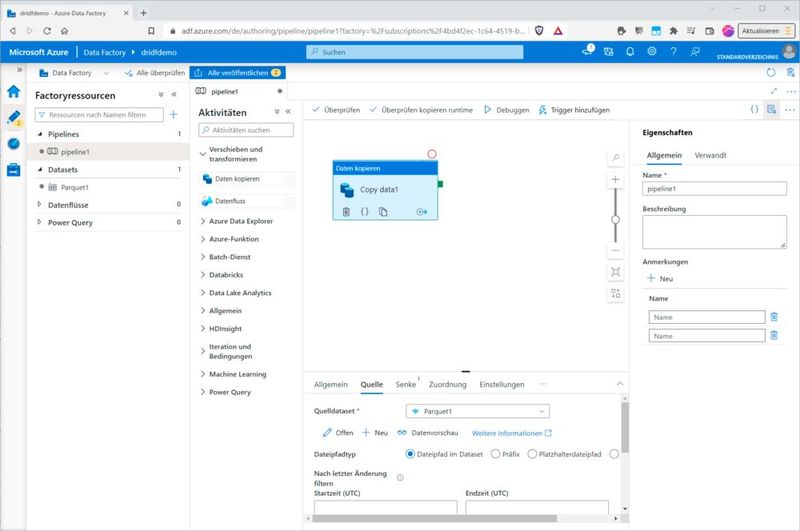Viewport: 800px width, 531px height.
Task: Expand Power Query in Factoryressourcen
Action: click(x=40, y=222)
